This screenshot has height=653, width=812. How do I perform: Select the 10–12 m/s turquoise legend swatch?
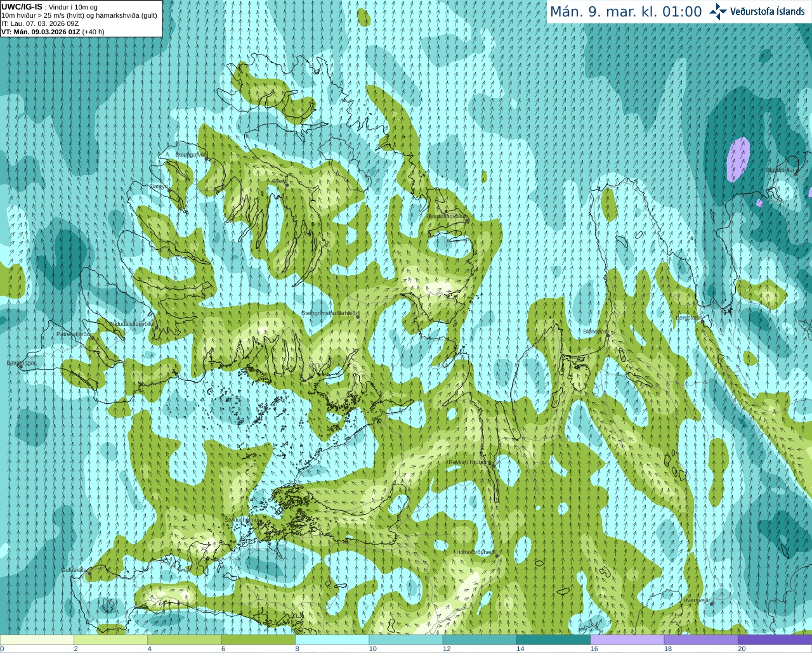[406, 640]
